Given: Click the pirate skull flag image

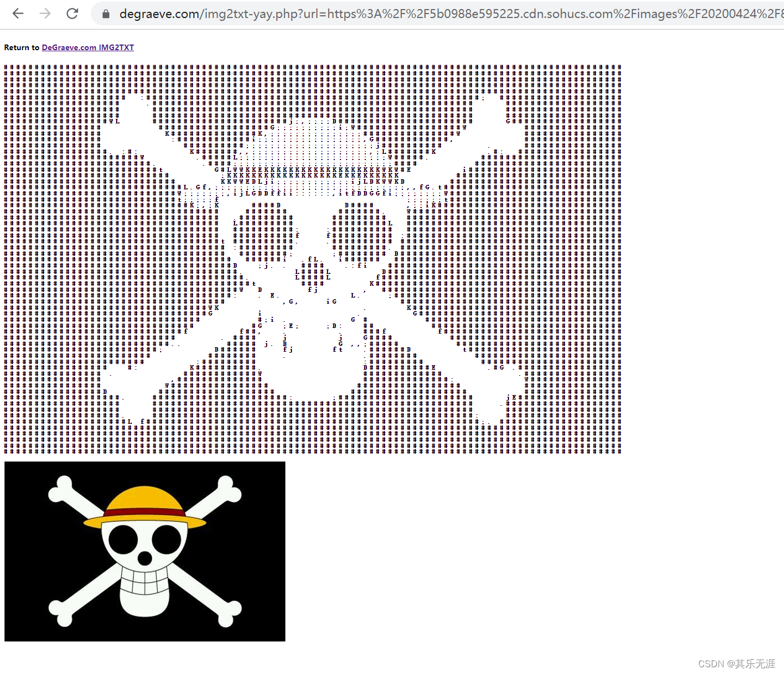Looking at the screenshot, I should pos(145,551).
